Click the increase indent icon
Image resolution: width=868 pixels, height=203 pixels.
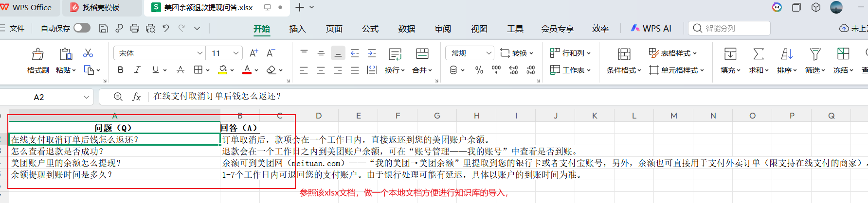click(372, 53)
